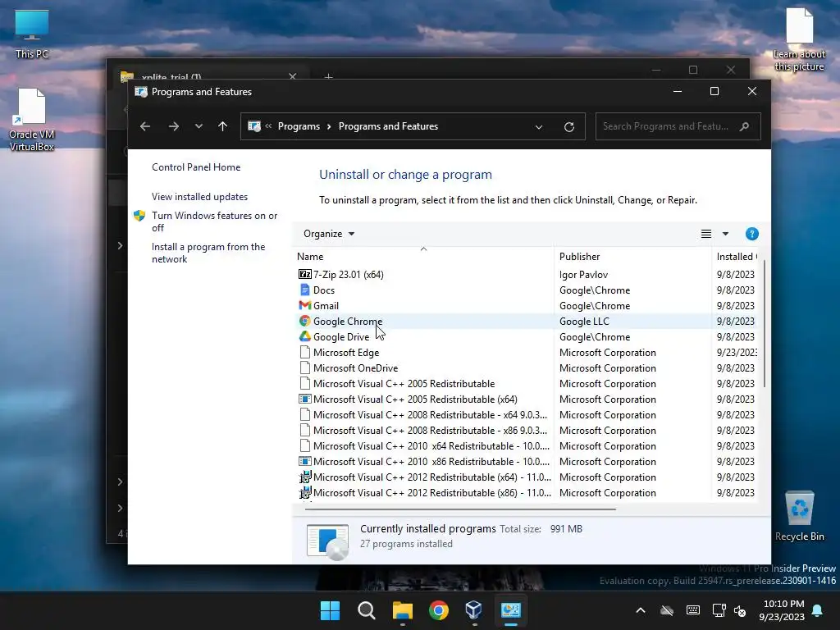Select Microsoft Visual C++ 2005 Redistributable row

point(527,384)
